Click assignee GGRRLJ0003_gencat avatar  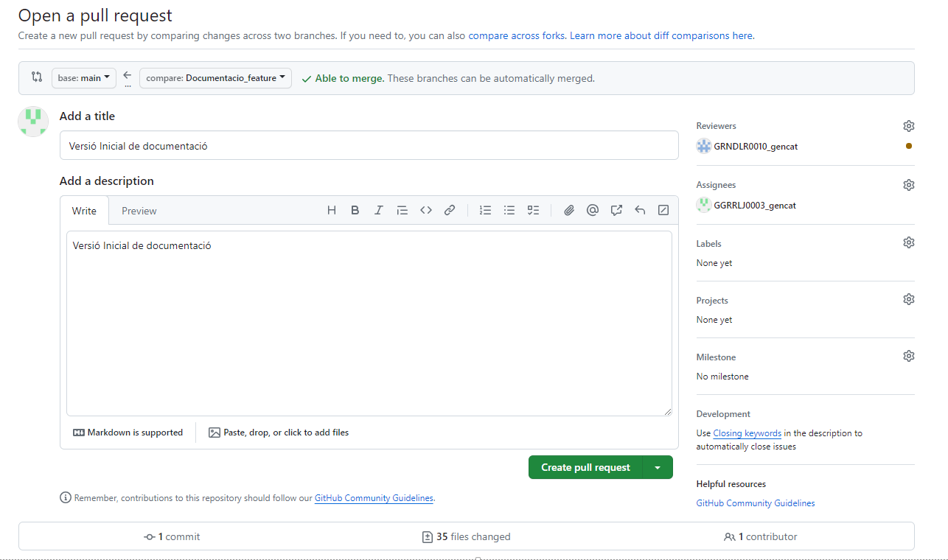[704, 205]
